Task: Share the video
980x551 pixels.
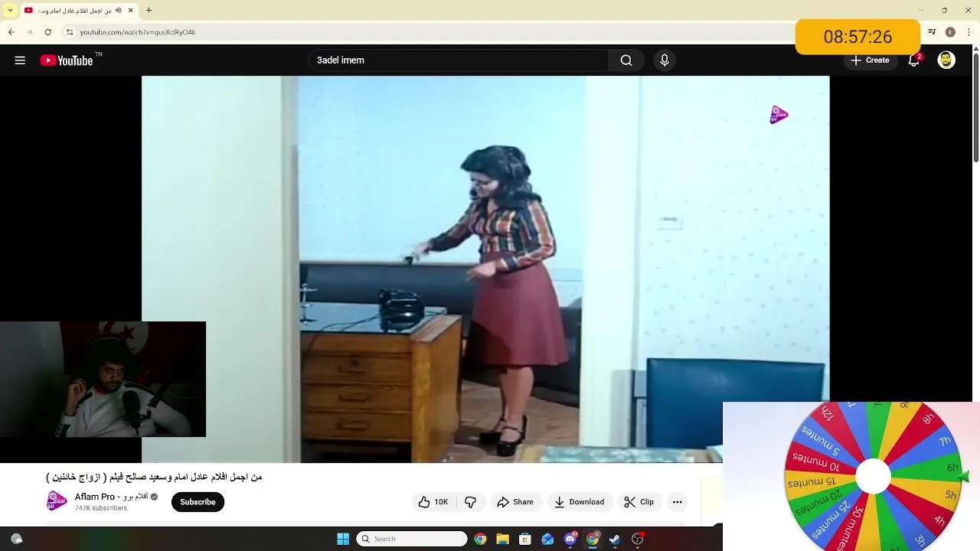Action: pyautogui.click(x=515, y=502)
